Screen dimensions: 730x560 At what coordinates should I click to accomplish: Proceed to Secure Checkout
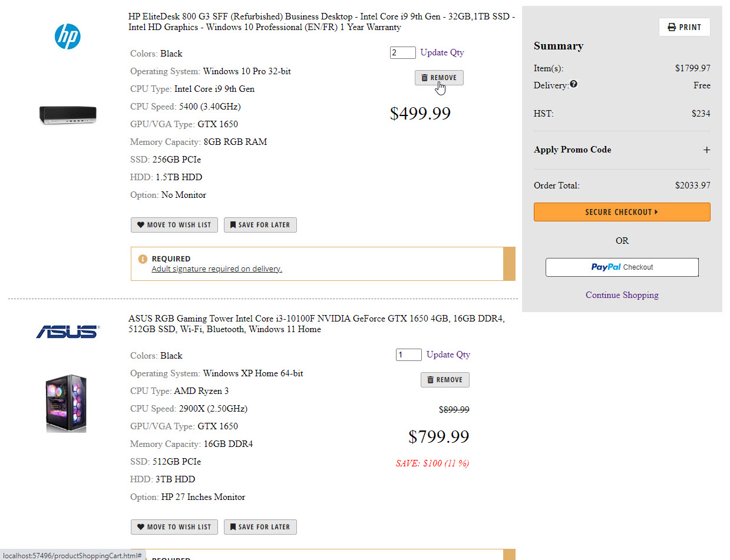pos(622,212)
